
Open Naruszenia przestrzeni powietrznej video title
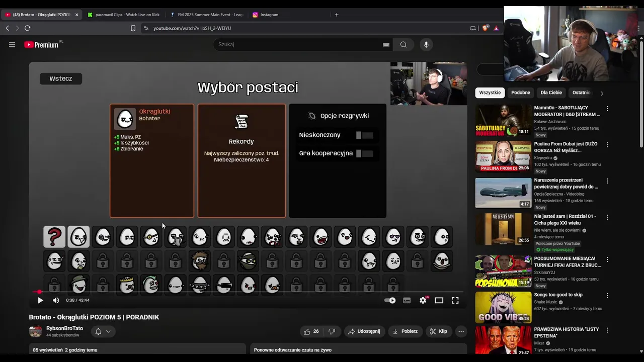tap(566, 184)
